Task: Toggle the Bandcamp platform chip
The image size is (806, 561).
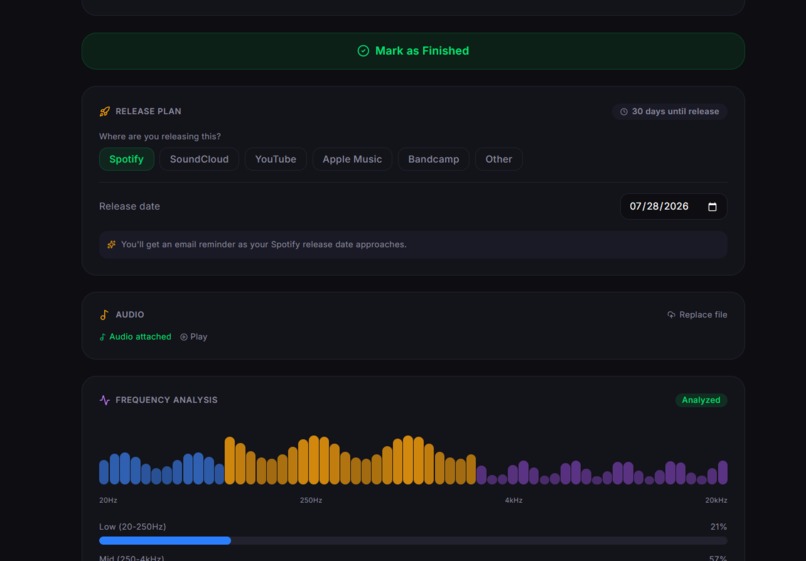Action: point(433,159)
